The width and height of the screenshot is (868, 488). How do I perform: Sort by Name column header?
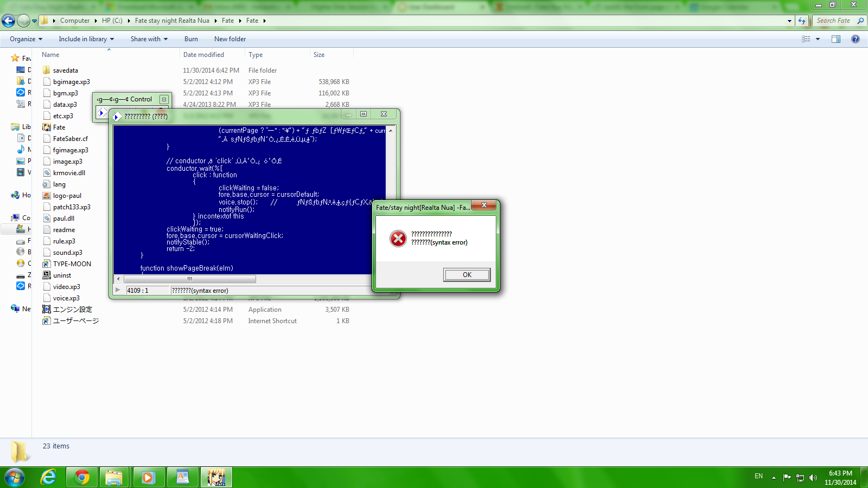pyautogui.click(x=50, y=55)
